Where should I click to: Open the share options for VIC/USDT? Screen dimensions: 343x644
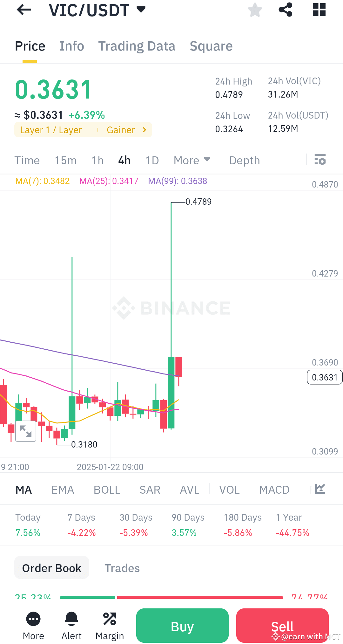pos(285,10)
